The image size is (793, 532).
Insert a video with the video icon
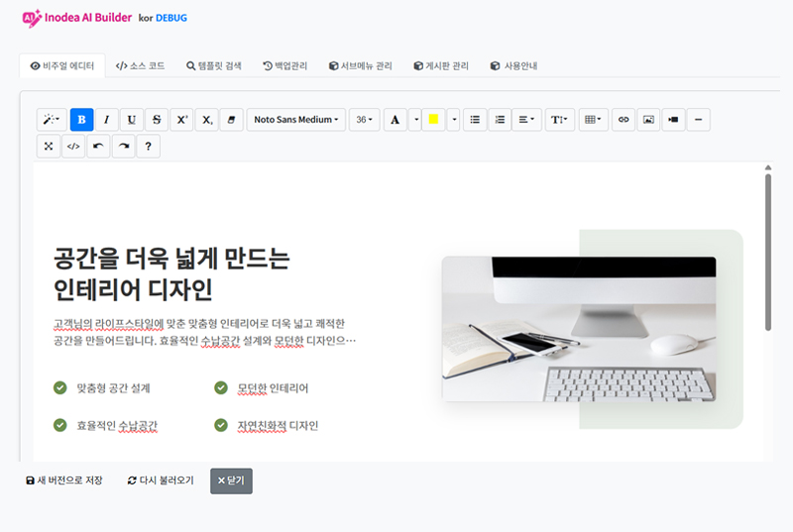pos(673,120)
